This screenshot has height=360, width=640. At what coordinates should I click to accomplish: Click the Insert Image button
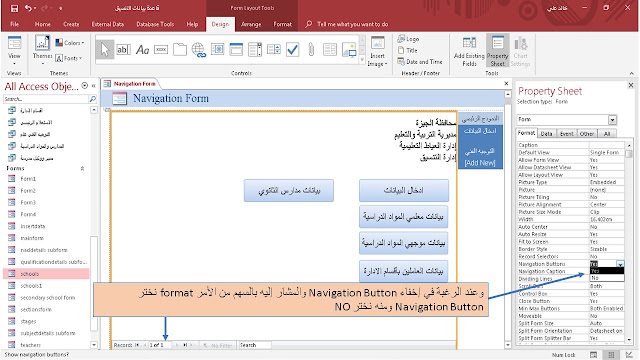[377, 51]
